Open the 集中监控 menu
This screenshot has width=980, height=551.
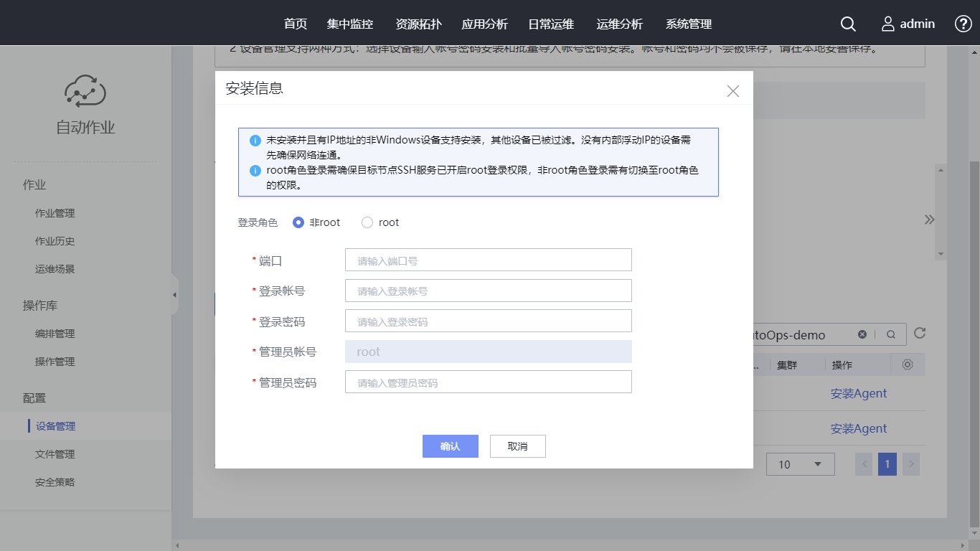click(x=350, y=24)
